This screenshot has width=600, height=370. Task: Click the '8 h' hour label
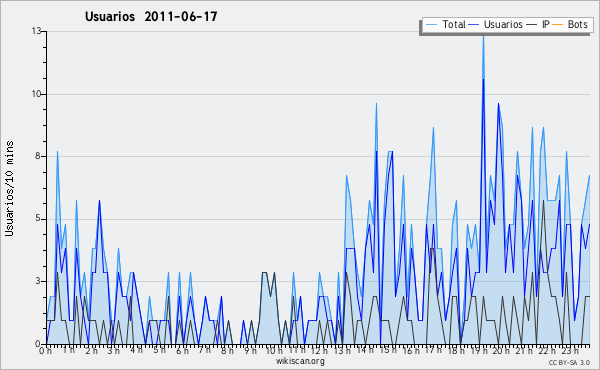click(227, 351)
